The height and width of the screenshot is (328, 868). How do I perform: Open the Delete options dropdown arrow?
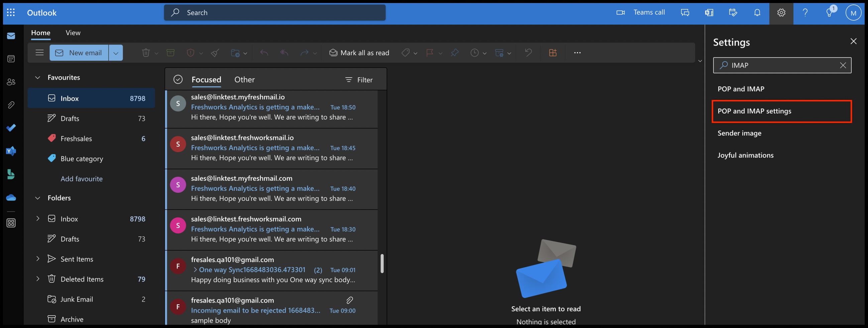(x=156, y=53)
